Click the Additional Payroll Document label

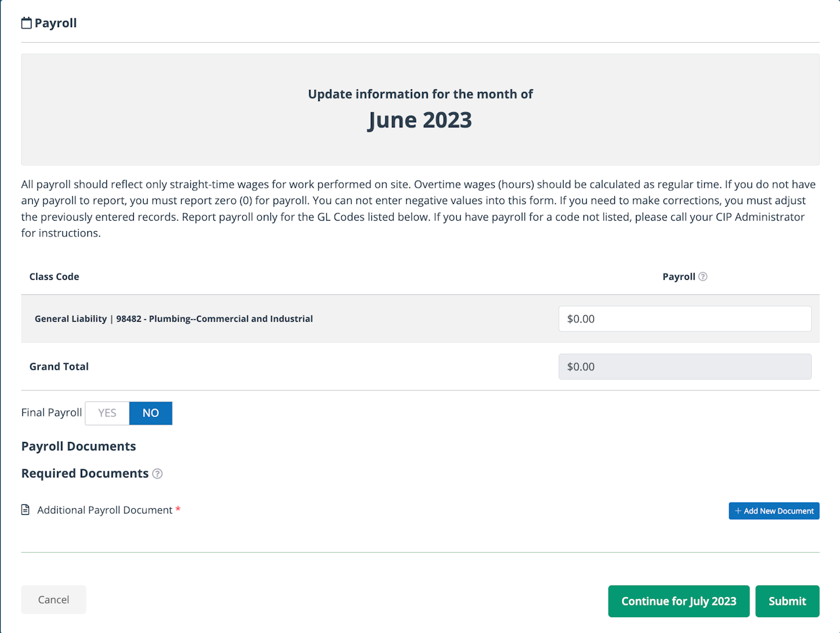(x=105, y=510)
